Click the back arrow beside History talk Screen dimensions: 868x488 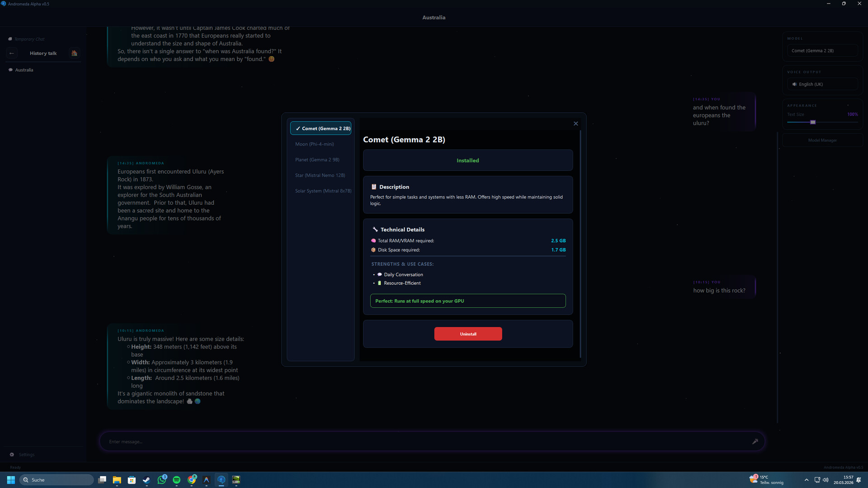point(12,53)
